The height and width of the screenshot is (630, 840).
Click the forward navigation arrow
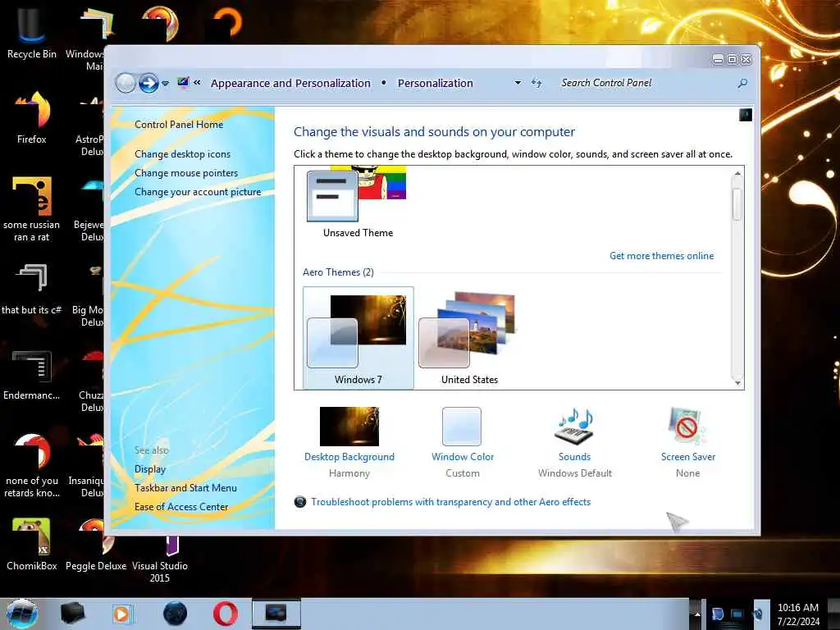148,83
